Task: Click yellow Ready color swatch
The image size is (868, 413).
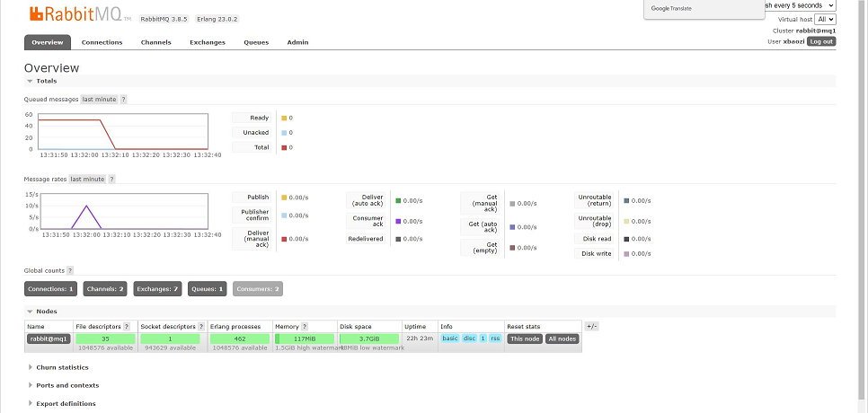Action: point(284,119)
